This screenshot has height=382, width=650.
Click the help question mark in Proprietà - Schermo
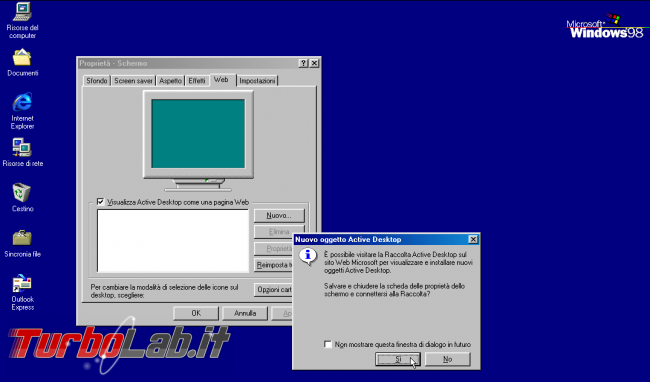point(303,63)
